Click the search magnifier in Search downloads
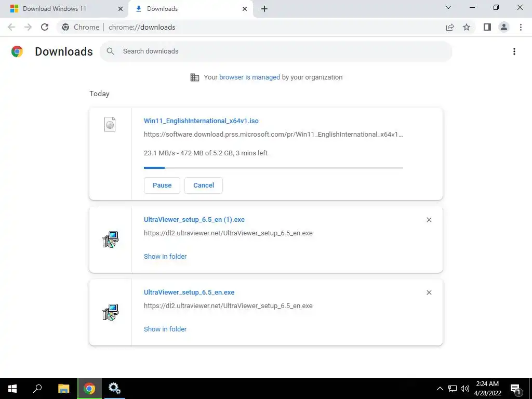The height and width of the screenshot is (399, 532). coord(110,51)
